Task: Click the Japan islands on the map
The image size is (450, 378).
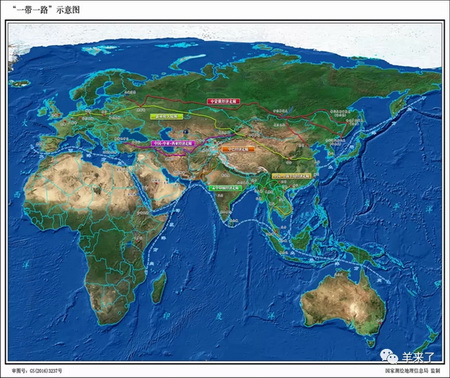Action: pyautogui.click(x=352, y=142)
